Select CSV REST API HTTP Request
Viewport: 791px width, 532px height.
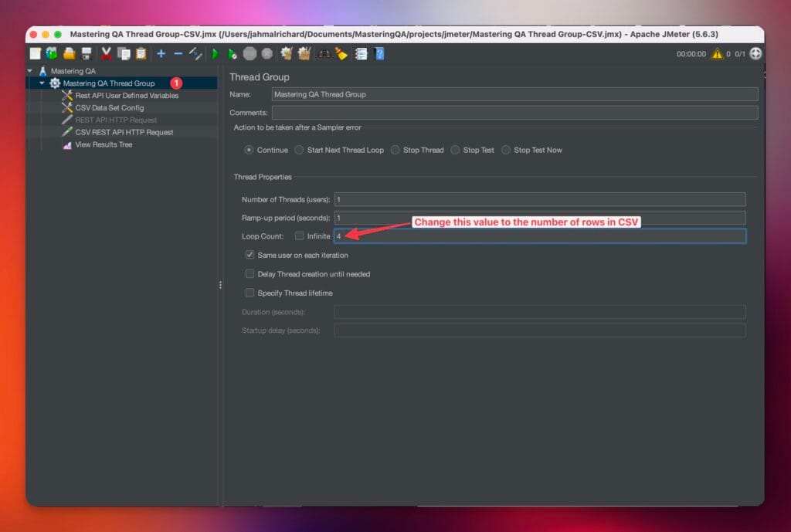coord(124,132)
